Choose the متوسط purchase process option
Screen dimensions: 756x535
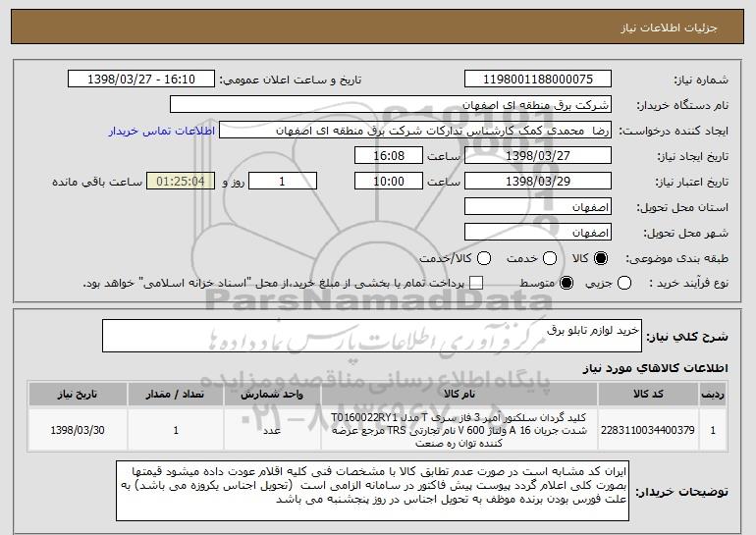coord(567,283)
